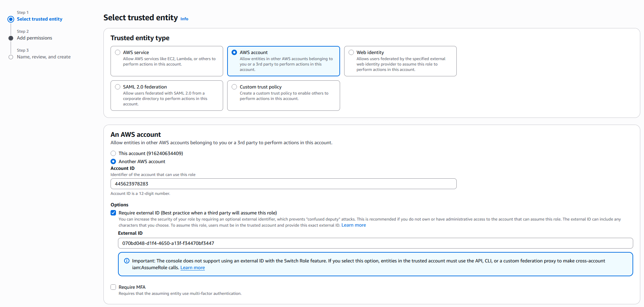This screenshot has width=644, height=307.
Task: Choose the Web identity entity type
Action: point(351,52)
